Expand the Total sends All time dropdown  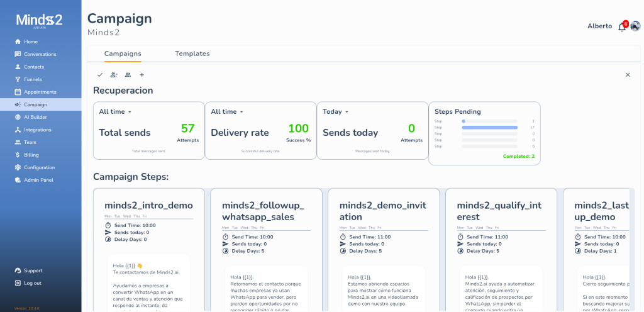116,112
